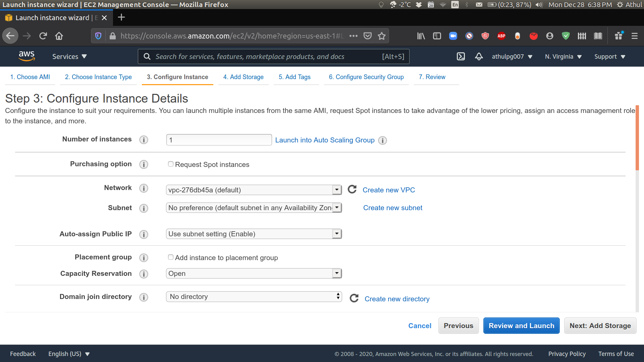Click the Create new VPC link
Viewport: 644px width, 362px height.
tap(389, 190)
